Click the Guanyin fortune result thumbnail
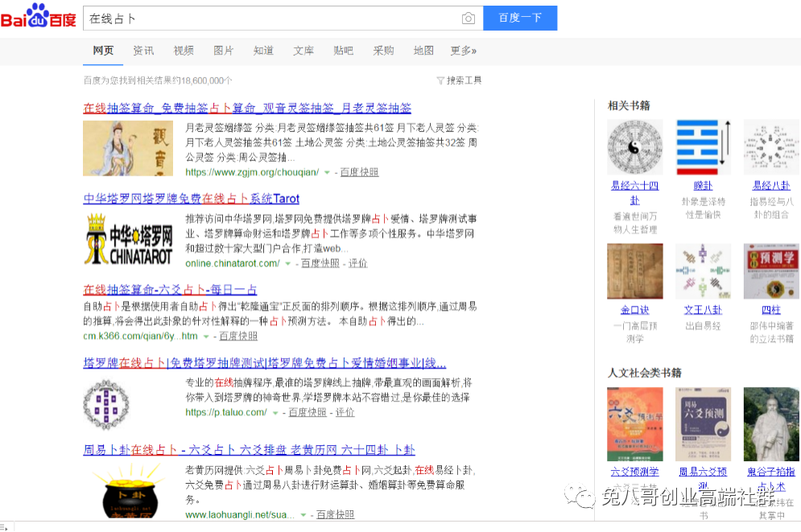Image resolution: width=801 pixels, height=532 pixels. [x=128, y=148]
